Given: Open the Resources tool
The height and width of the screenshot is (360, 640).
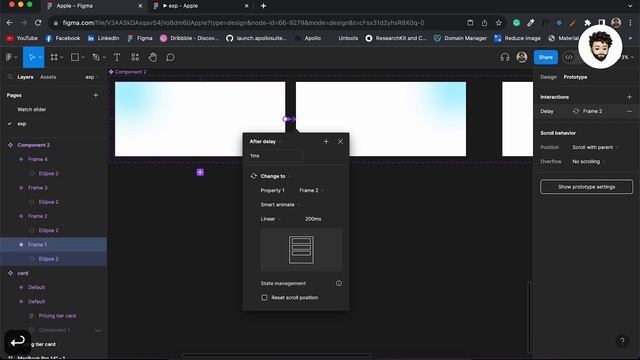Looking at the screenshot, I should pos(135,58).
